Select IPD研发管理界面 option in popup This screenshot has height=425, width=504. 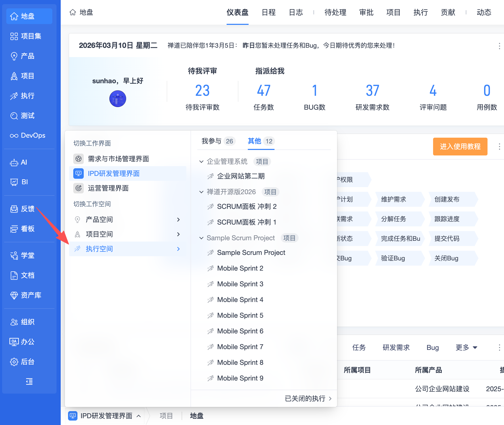click(x=114, y=174)
